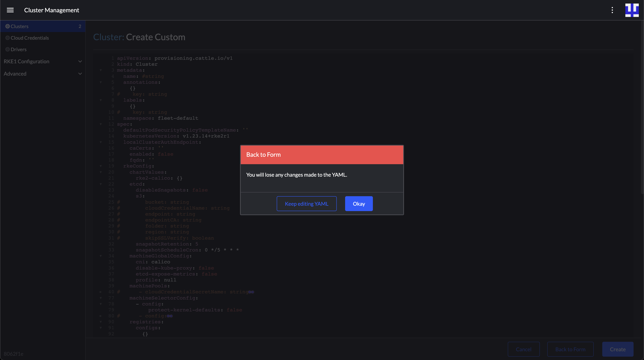Open the Clusters page in sidebar
The width and height of the screenshot is (644, 360).
(x=20, y=26)
